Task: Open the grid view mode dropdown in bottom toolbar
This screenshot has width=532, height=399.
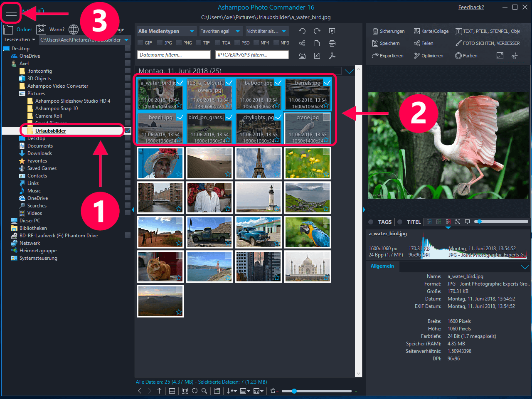Action: point(258,391)
